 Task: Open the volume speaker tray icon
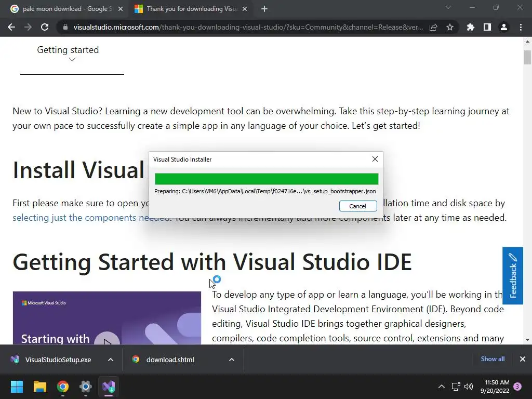[469, 387]
